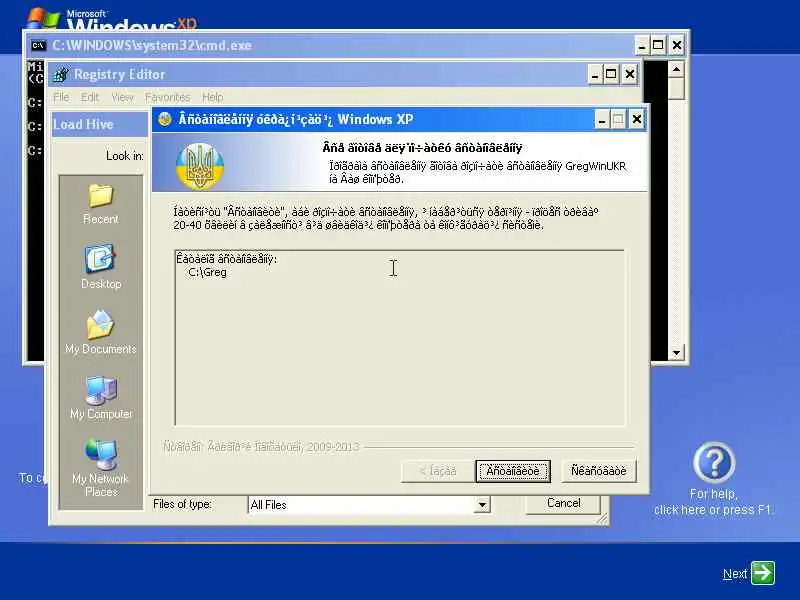Viewport: 800px width, 600px height.
Task: Click the C:\Greg path text in installer box
Action: [207, 272]
